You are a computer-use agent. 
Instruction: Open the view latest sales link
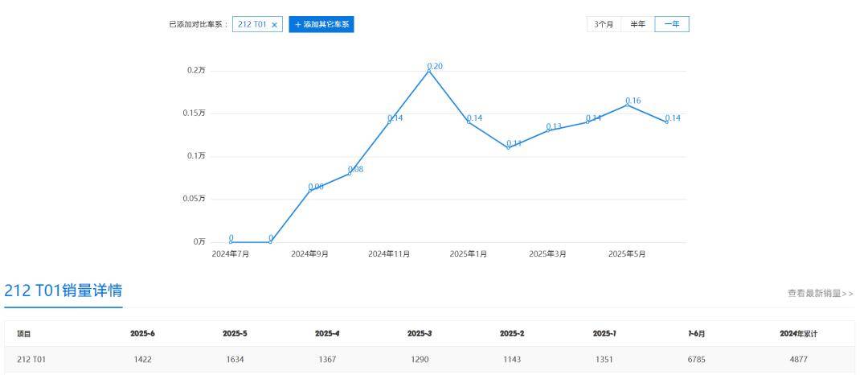[x=821, y=293]
